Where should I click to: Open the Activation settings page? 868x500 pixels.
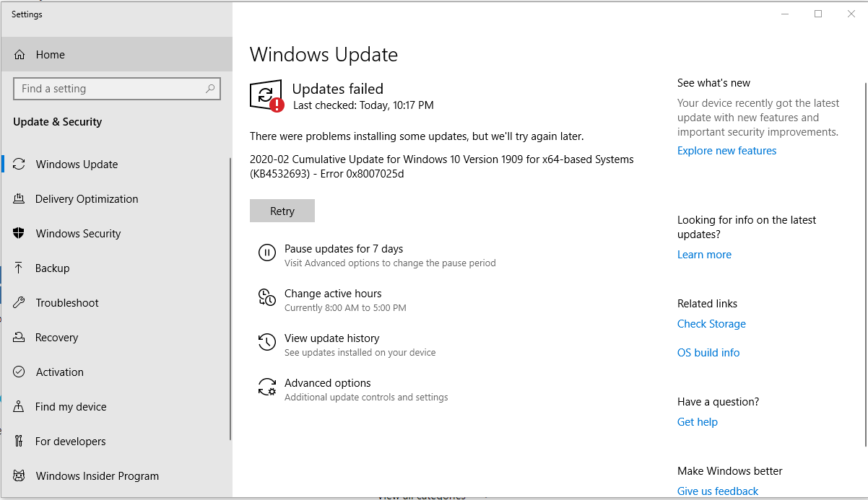pyautogui.click(x=60, y=372)
